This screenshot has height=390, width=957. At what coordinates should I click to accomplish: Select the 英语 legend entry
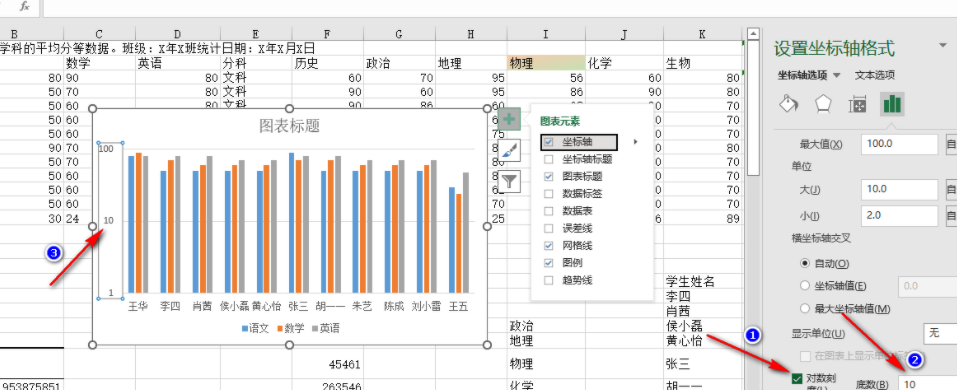(325, 328)
